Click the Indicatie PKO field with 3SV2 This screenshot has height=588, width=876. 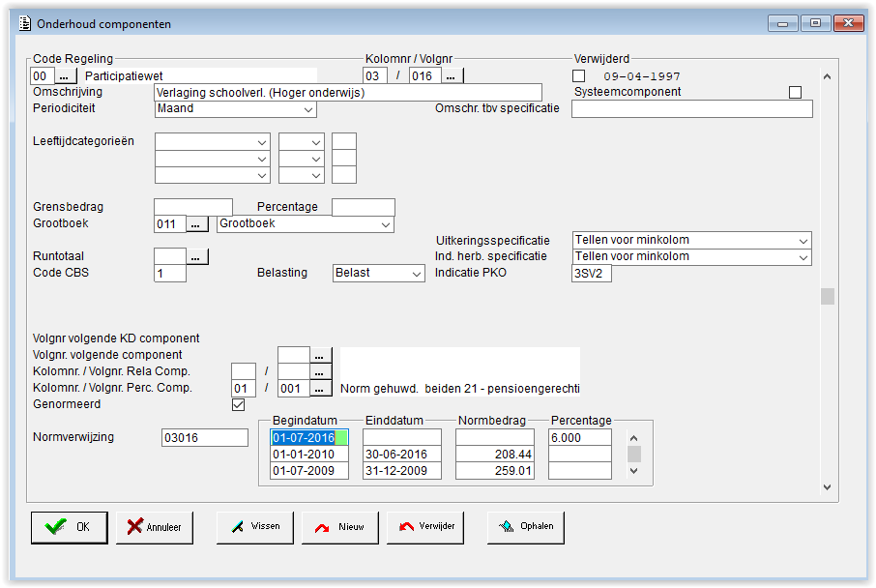(x=591, y=274)
